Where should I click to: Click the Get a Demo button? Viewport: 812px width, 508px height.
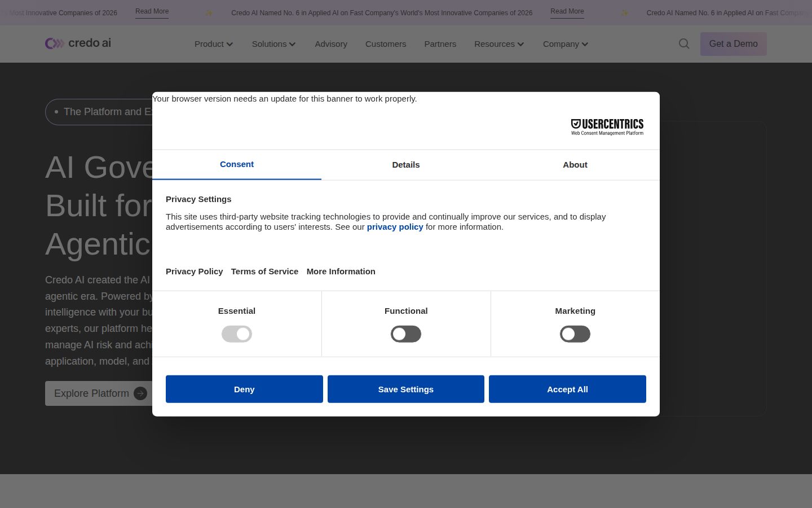pos(733,44)
